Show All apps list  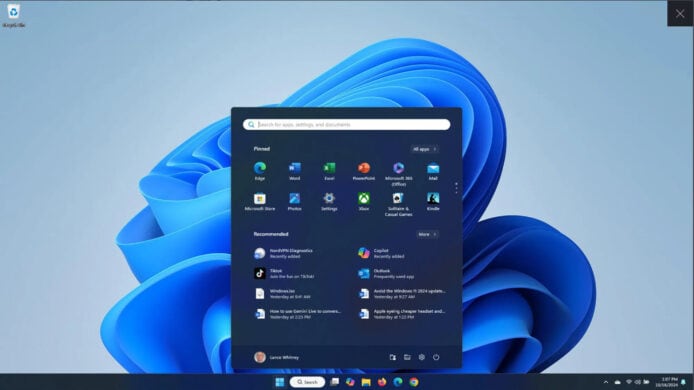(x=424, y=149)
